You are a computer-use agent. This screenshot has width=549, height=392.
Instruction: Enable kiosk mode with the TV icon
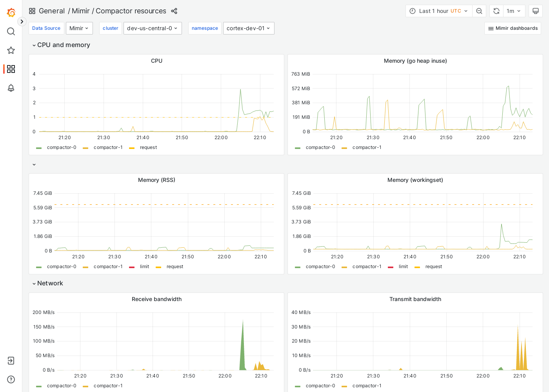536,11
